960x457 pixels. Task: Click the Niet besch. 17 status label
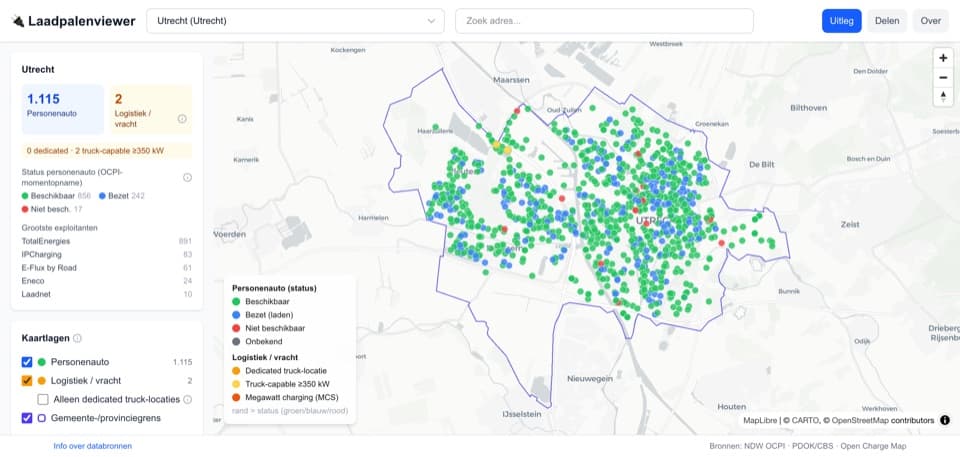pos(52,209)
